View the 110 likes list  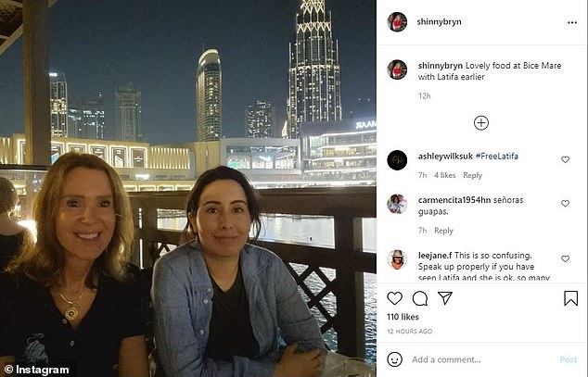click(x=403, y=317)
